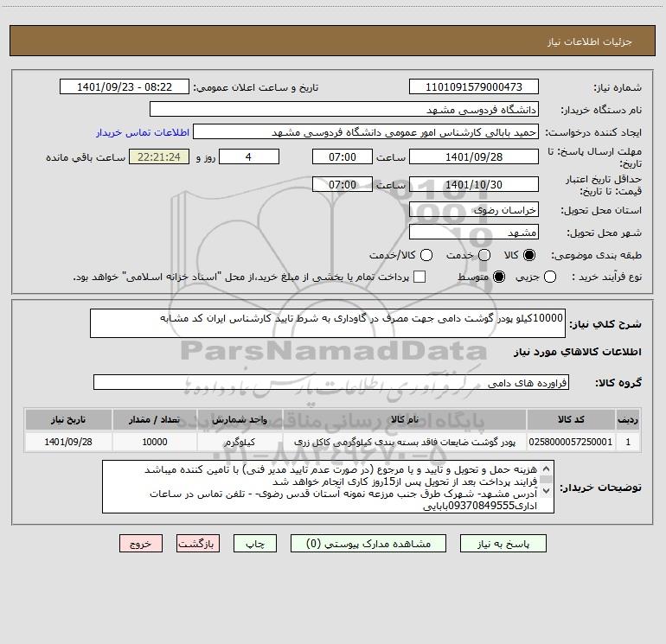This screenshot has width=666, height=644.
Task: Open اطلاعات تماس خریدار link
Action: tap(143, 132)
